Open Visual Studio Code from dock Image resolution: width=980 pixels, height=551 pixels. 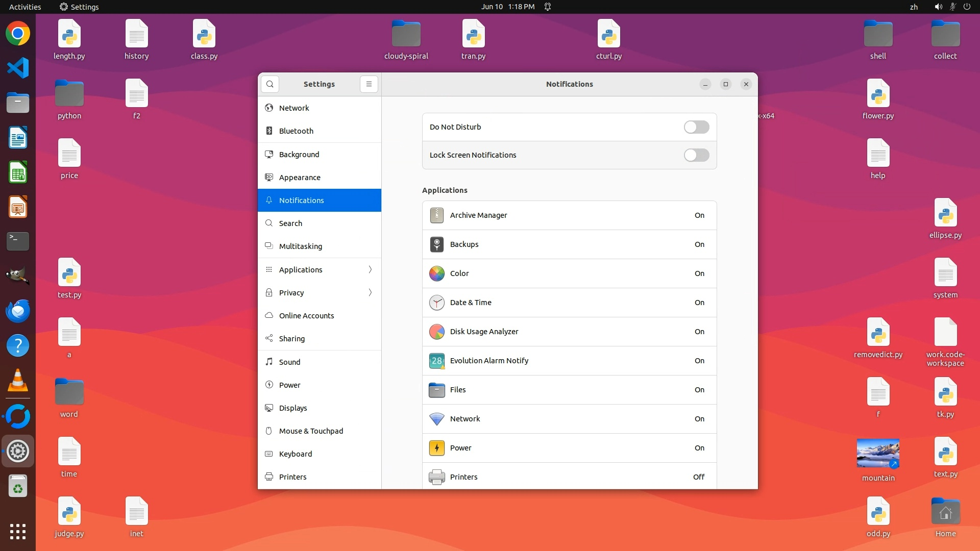(x=18, y=68)
